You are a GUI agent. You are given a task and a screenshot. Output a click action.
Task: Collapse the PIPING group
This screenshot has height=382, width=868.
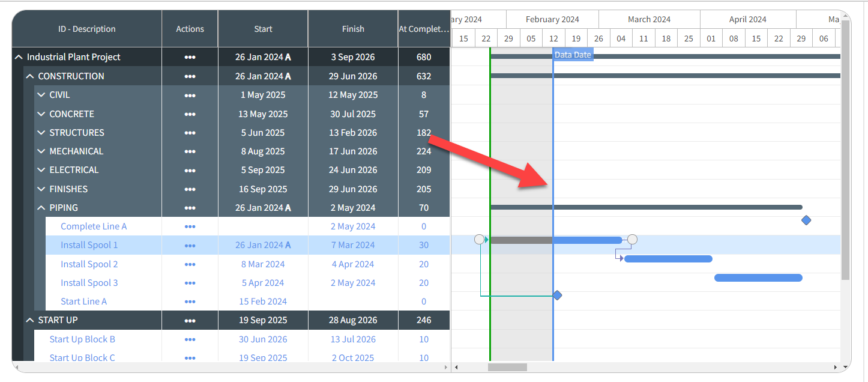pyautogui.click(x=41, y=208)
